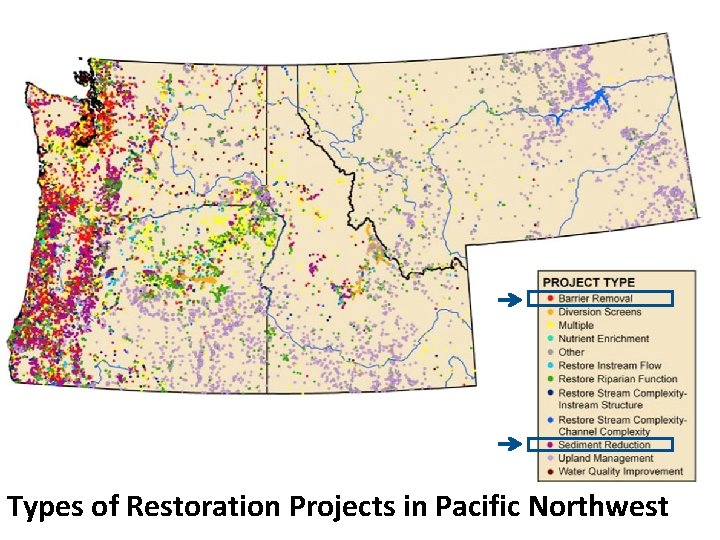Click the gray Other legend dot

(x=551, y=352)
